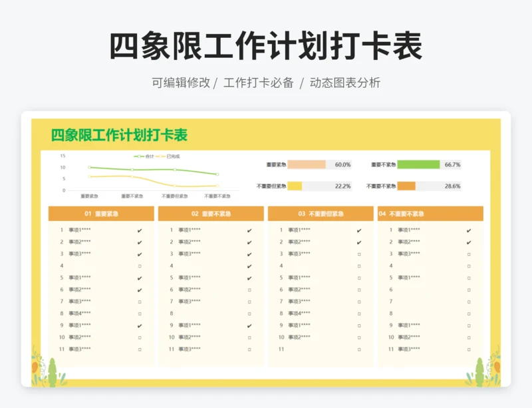The width and height of the screenshot is (532, 408).
Task: Click row 1 checkmark under 04 不重要不紧急
Action: (x=469, y=230)
